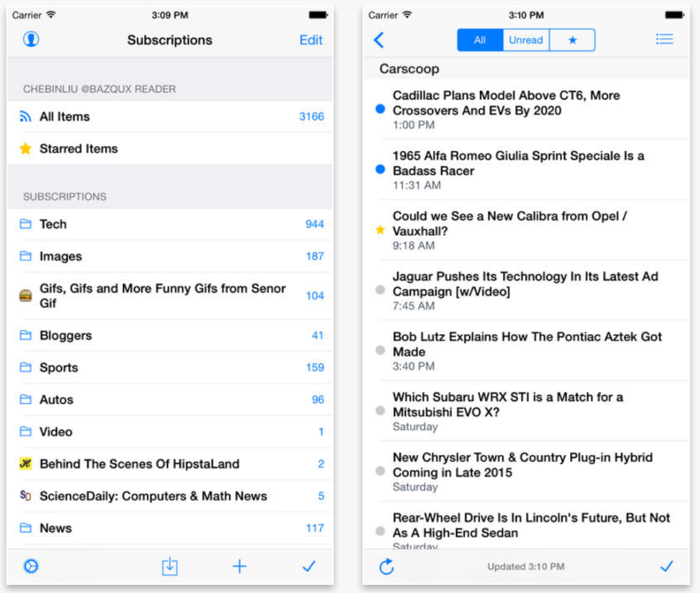Tap mark-all-read checkmark in Subscriptions toolbar
Viewport: 700px width, 593px height.
[x=309, y=566]
